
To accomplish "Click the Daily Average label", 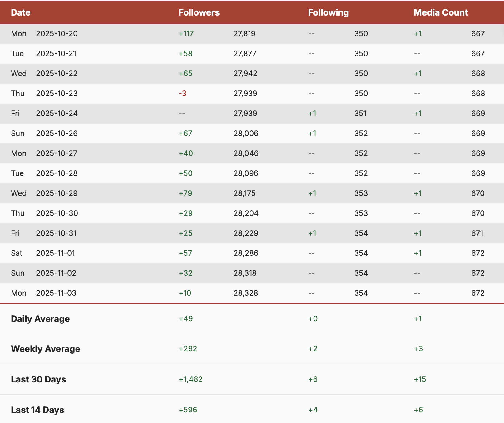I will [x=40, y=319].
